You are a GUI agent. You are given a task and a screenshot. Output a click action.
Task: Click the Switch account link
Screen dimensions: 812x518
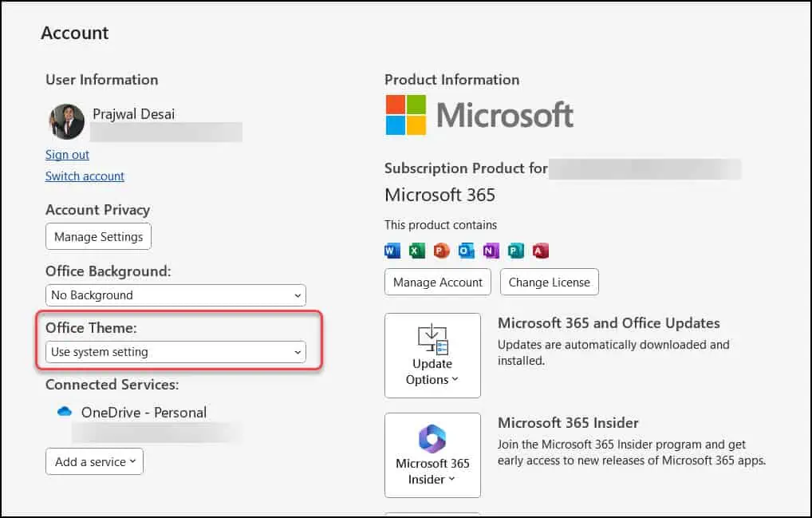pos(85,176)
